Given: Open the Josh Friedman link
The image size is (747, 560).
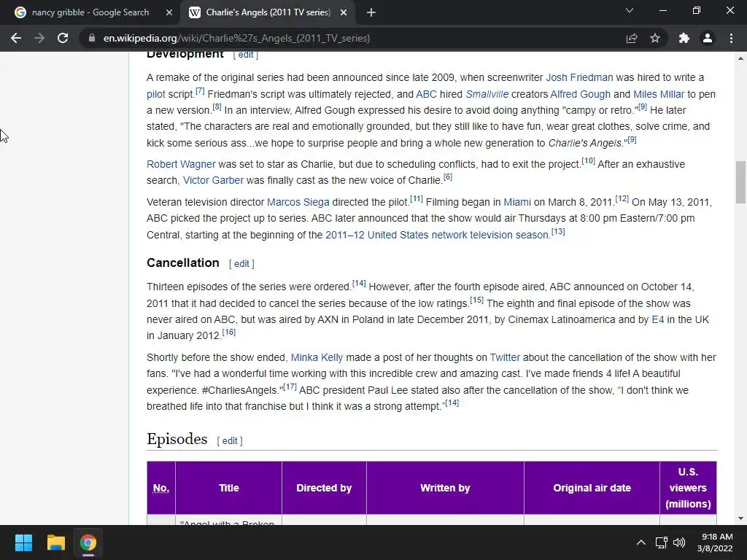Looking at the screenshot, I should click(579, 77).
